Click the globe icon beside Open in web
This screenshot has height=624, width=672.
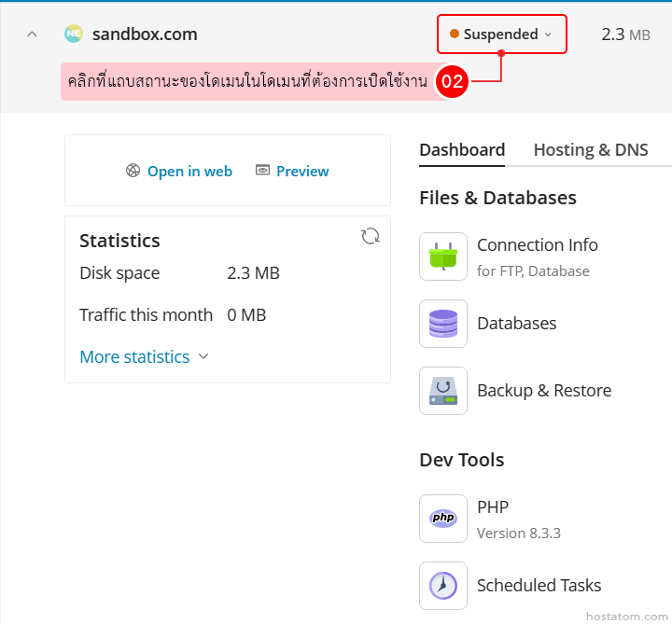click(x=133, y=171)
